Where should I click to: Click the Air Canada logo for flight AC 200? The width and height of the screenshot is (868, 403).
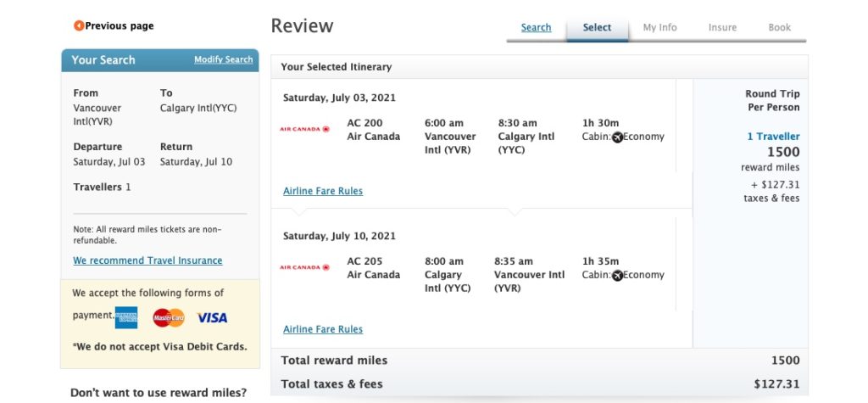coord(304,129)
